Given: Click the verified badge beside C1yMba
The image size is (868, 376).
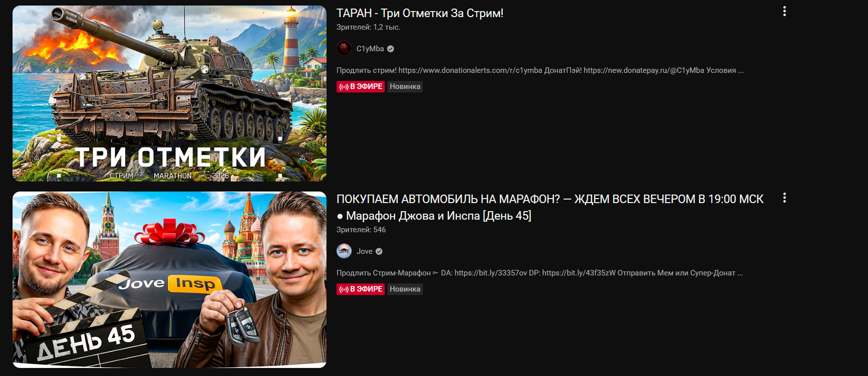Looking at the screenshot, I should (x=391, y=49).
